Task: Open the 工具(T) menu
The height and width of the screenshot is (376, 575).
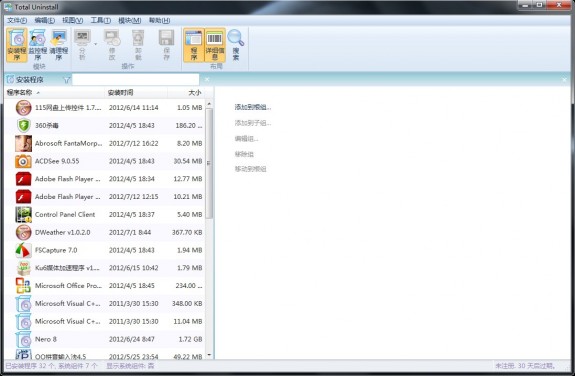Action: click(x=100, y=20)
